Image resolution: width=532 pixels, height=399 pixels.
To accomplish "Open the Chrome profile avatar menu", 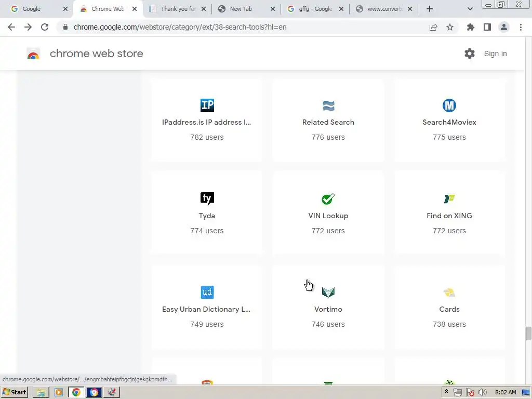I will coord(504,27).
